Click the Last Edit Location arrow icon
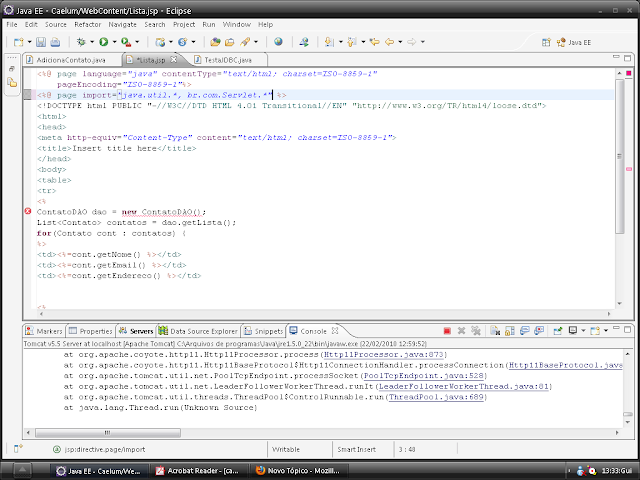Screen dimensions: 640x480 point(374,42)
